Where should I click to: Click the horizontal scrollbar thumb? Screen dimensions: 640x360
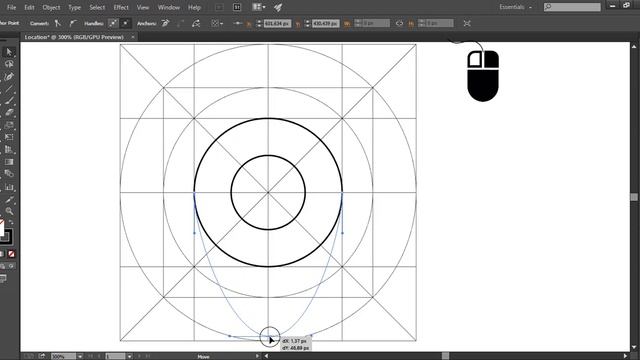(445, 356)
